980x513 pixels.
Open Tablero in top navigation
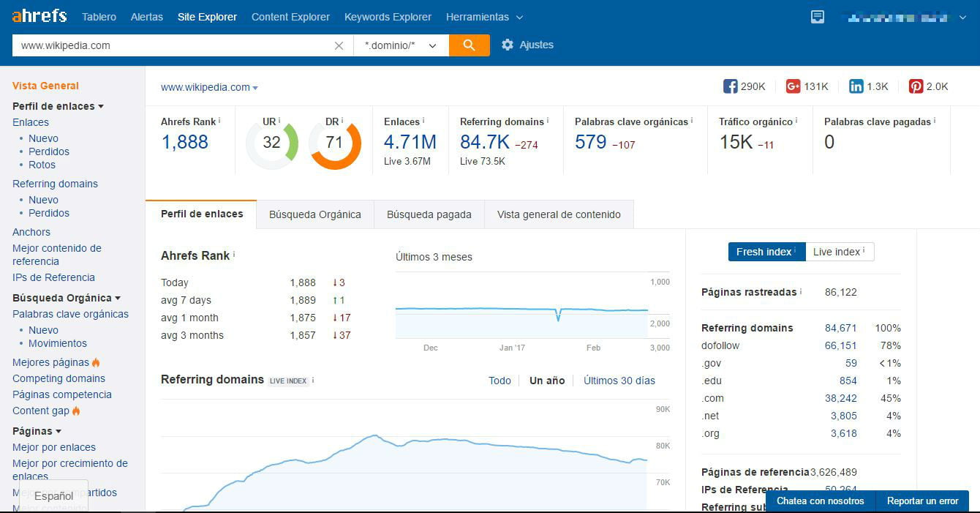99,17
